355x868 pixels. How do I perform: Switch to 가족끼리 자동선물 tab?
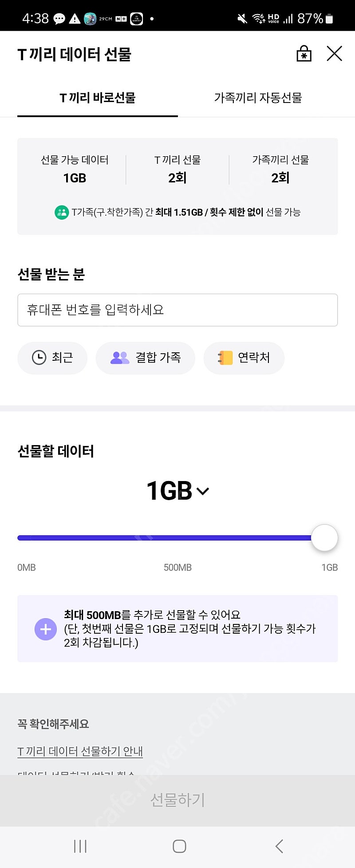pyautogui.click(x=258, y=98)
